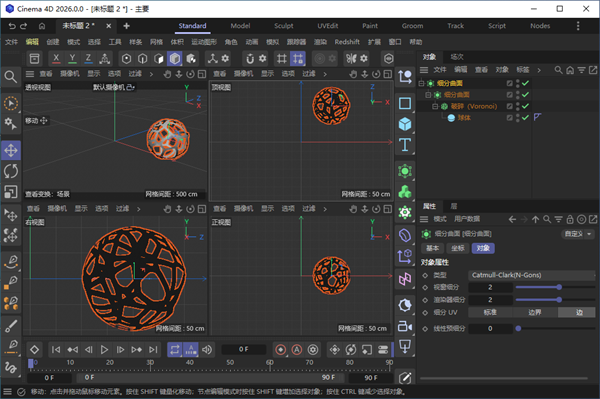
Task: Switch to the 层 tab in Attributes
Action: point(453,206)
